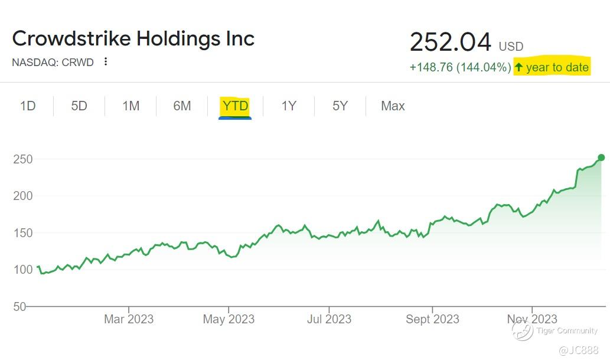Click the 252.04 stock price
The width and height of the screenshot is (610, 364).
[450, 42]
